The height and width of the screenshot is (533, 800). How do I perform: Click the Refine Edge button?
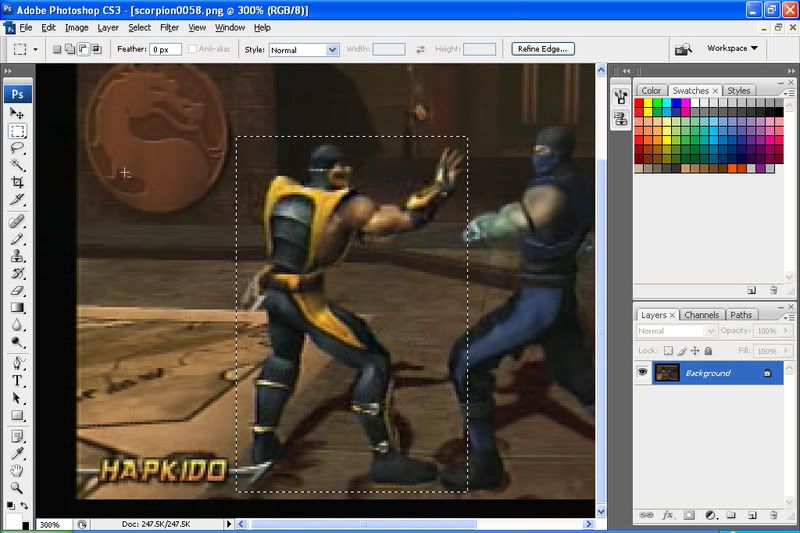pyautogui.click(x=543, y=49)
